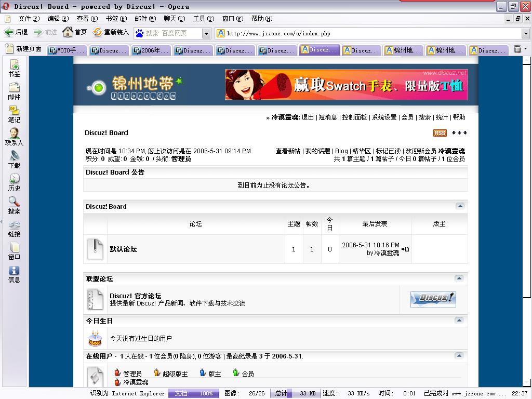
Task: Click the 识别为 Internet Explorer status text
Action: click(128, 394)
